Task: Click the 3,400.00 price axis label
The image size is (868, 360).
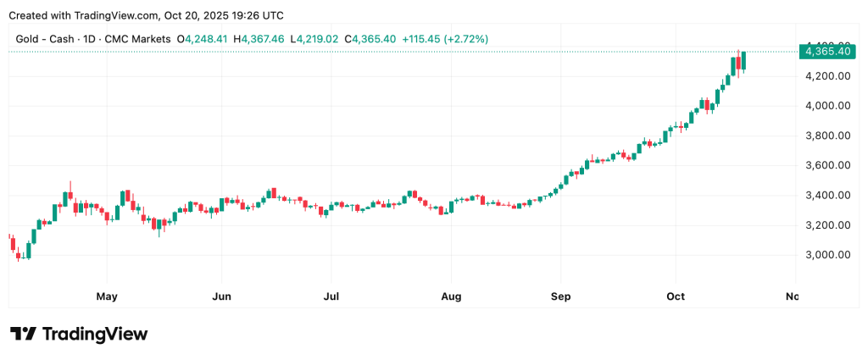Action: [827, 195]
